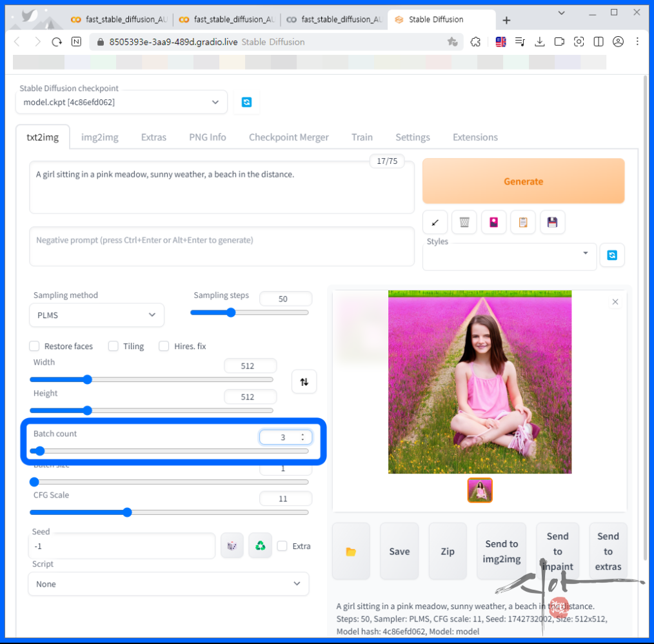Open the translate flag extension icon
654x644 pixels.
pyautogui.click(x=500, y=42)
